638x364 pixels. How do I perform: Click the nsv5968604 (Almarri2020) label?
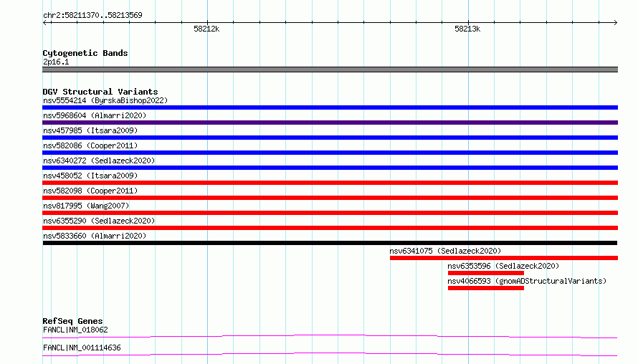[95, 115]
